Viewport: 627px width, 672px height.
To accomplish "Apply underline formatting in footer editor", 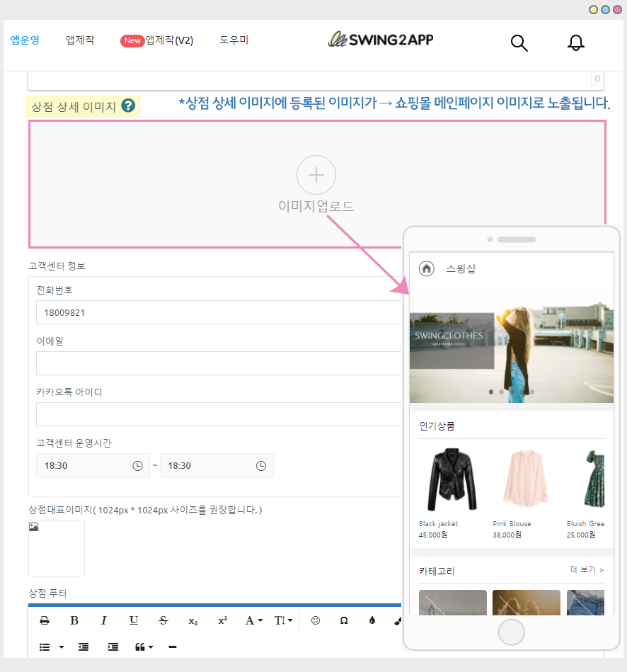I will (134, 620).
